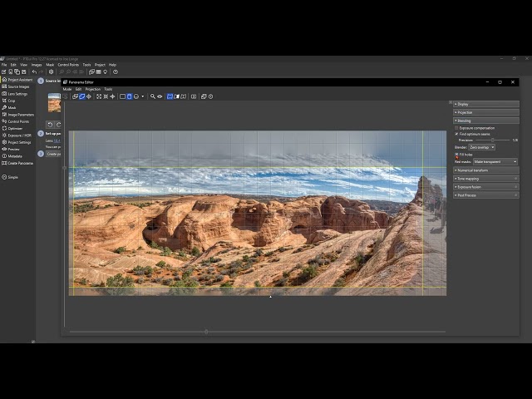Click the eye preview icon in the editor toolbar
This screenshot has height=399, width=532.
[160, 96]
